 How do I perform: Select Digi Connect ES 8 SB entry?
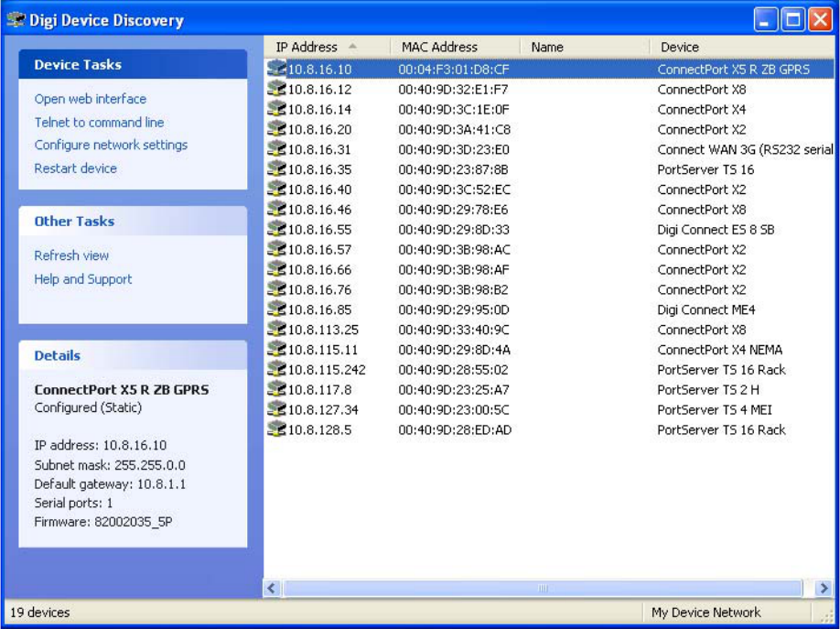(716, 230)
